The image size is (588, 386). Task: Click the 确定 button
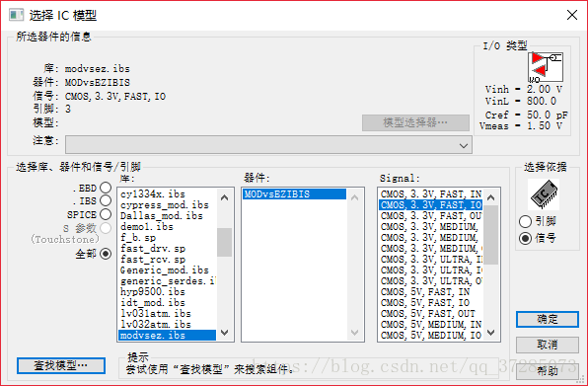coord(548,319)
